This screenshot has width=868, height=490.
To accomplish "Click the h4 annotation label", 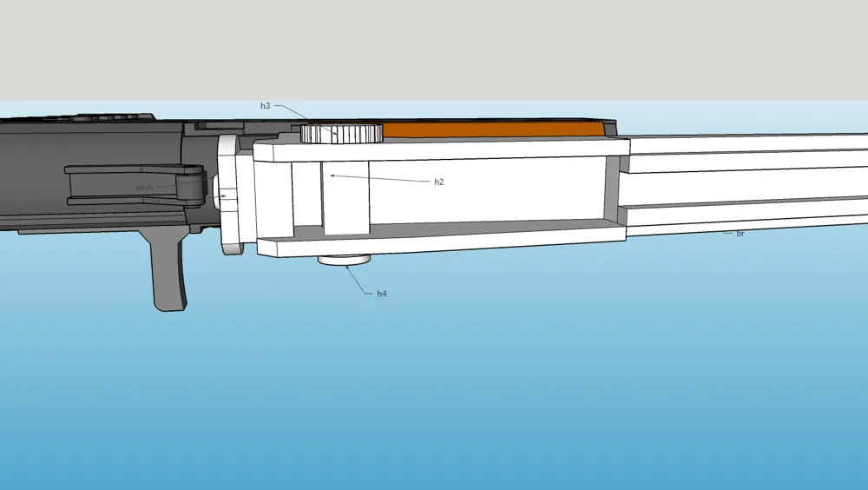I will pyautogui.click(x=381, y=294).
